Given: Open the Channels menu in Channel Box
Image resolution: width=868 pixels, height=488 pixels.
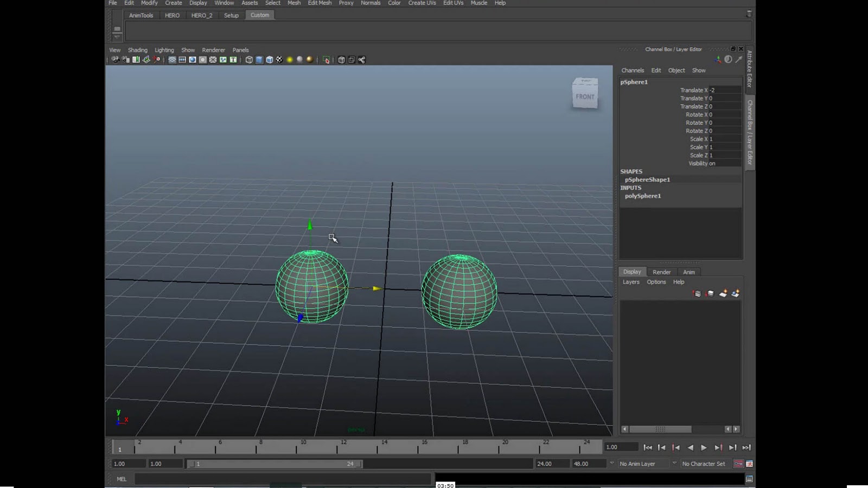Looking at the screenshot, I should [633, 70].
